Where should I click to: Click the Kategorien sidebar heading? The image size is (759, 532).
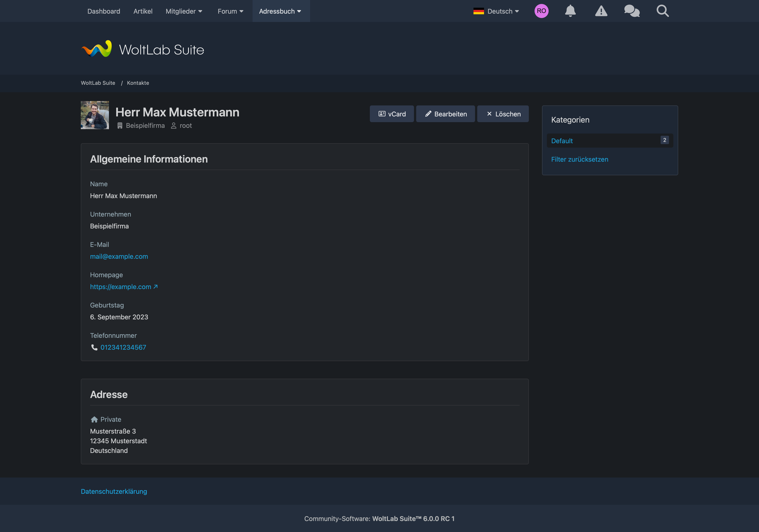(570, 120)
